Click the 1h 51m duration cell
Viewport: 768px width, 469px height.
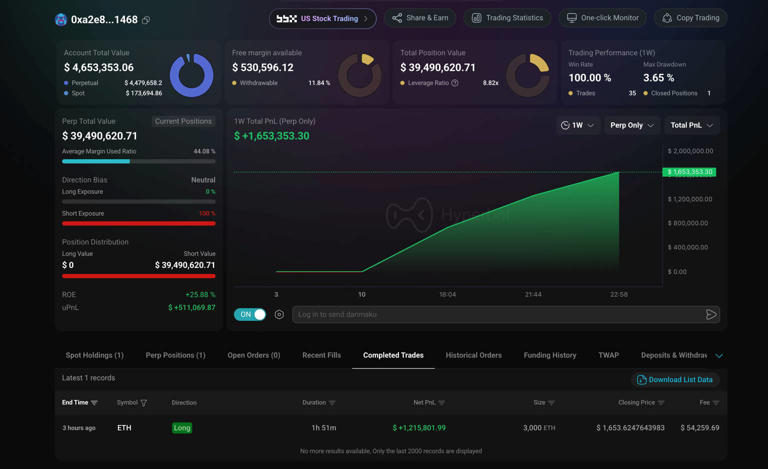[324, 428]
